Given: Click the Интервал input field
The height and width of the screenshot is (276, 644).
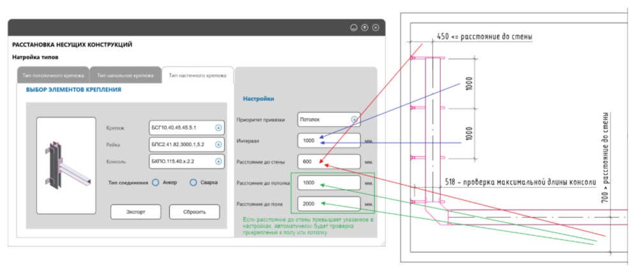Looking at the screenshot, I should (x=329, y=141).
